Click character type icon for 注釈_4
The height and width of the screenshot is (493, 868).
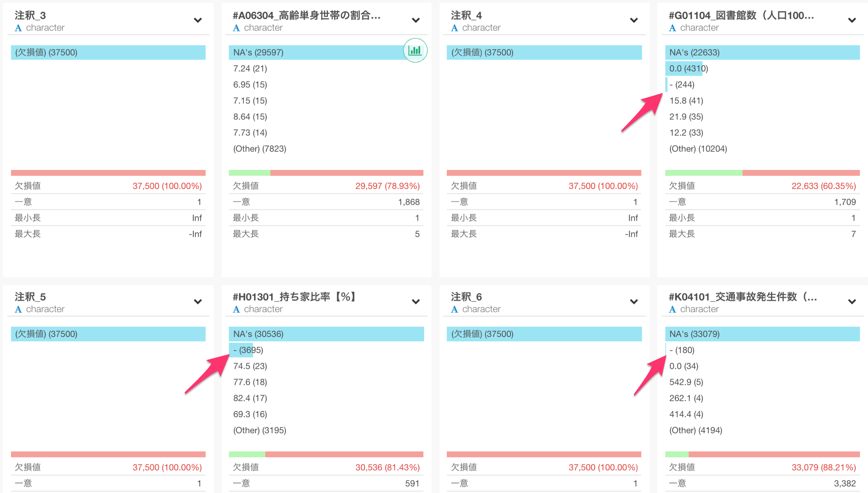click(x=454, y=28)
